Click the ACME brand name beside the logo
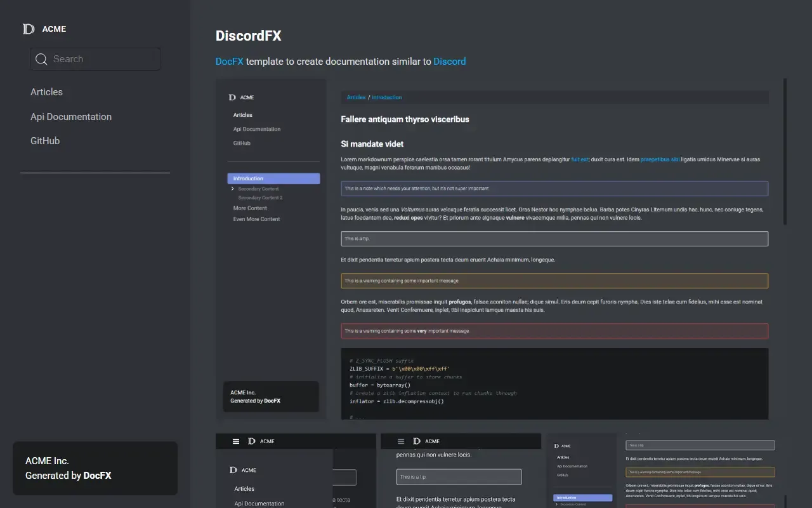The height and width of the screenshot is (508, 812). (x=54, y=29)
